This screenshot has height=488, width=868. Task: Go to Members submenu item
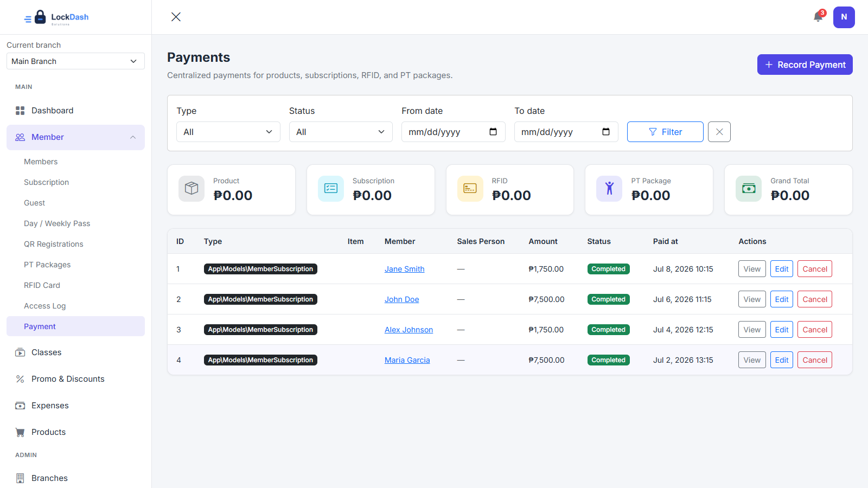pyautogui.click(x=41, y=162)
